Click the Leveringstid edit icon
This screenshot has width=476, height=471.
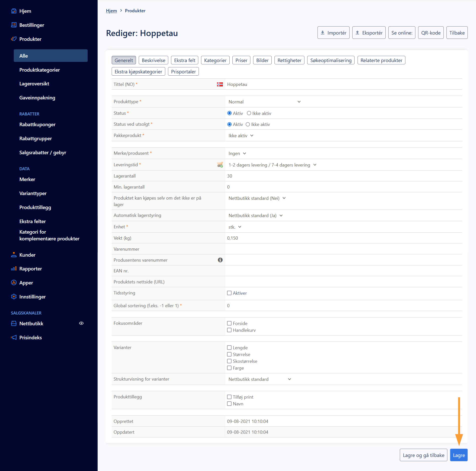point(220,165)
